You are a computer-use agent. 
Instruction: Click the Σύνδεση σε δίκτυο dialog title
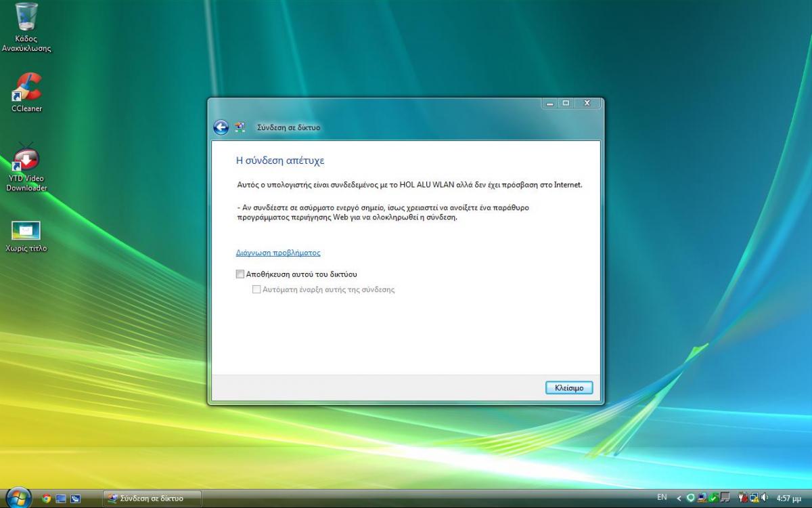click(288, 127)
